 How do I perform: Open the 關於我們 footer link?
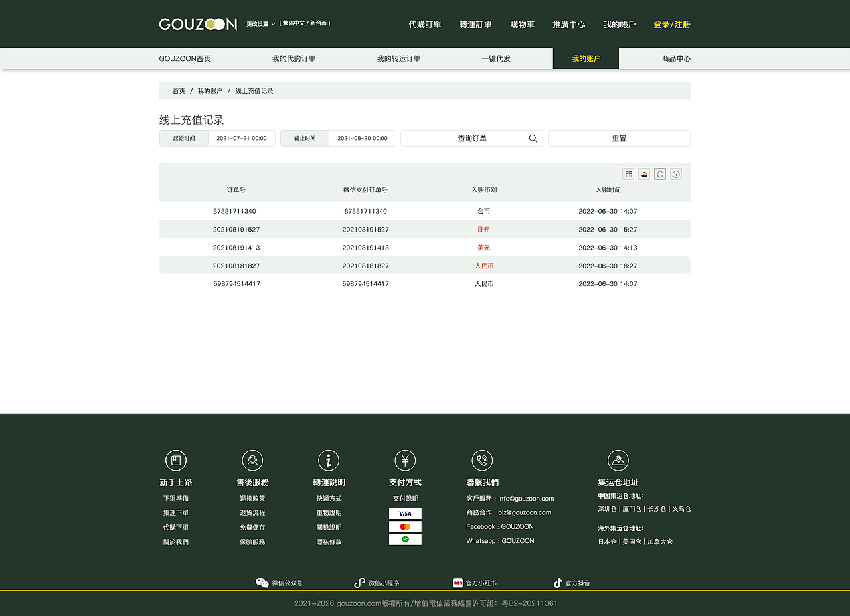[x=176, y=542]
